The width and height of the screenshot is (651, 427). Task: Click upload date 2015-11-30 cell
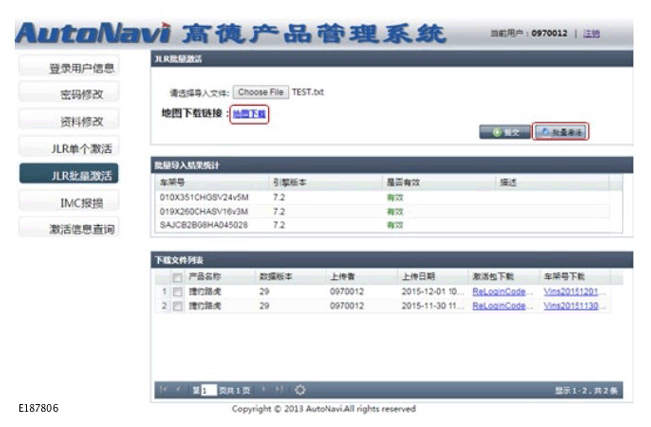pos(433,306)
